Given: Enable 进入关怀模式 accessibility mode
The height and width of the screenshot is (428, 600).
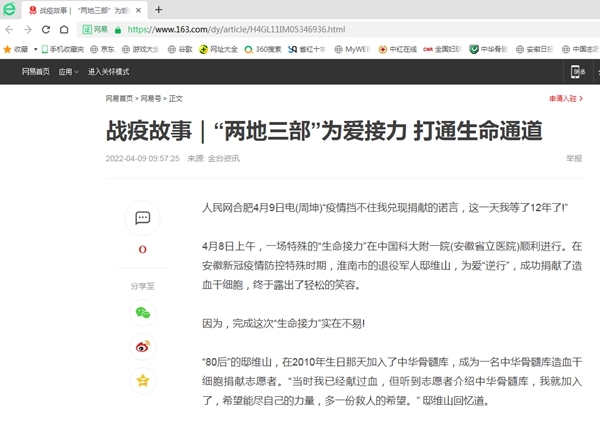Looking at the screenshot, I should (x=108, y=72).
